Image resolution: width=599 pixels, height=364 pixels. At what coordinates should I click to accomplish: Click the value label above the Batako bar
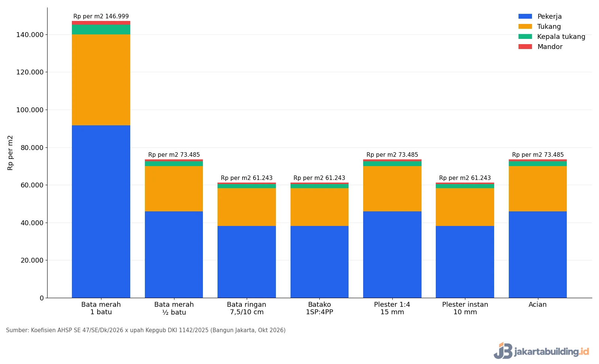tap(319, 178)
